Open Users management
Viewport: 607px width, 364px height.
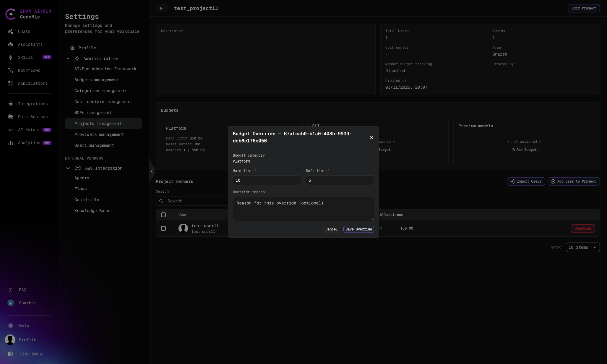click(94, 145)
